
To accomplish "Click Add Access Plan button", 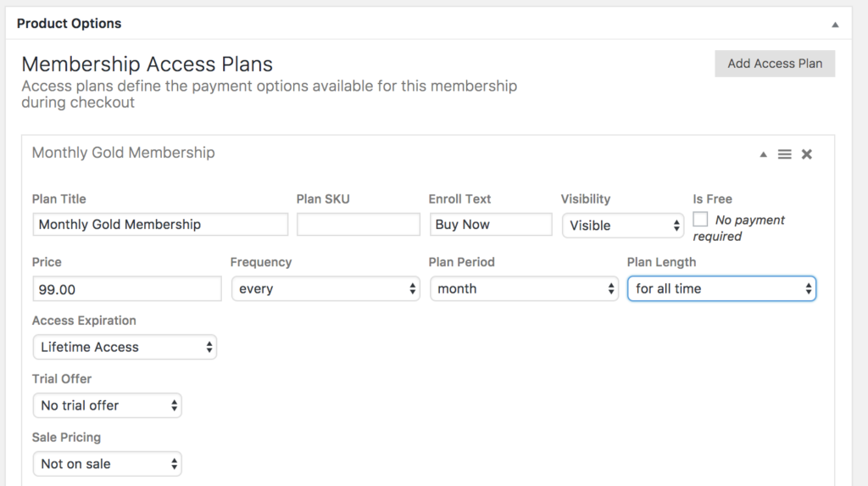I will [x=775, y=64].
